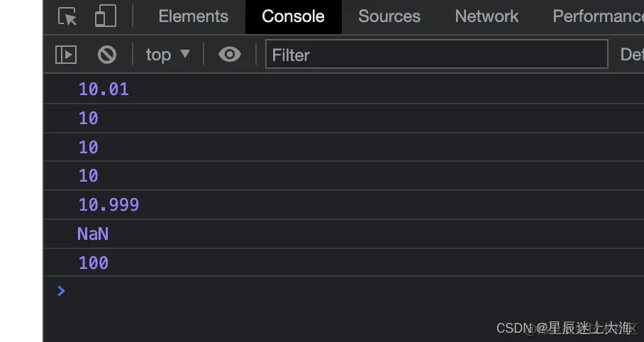Open the top JavaScript context dropdown
Image resolution: width=644 pixels, height=342 pixels.
[167, 55]
